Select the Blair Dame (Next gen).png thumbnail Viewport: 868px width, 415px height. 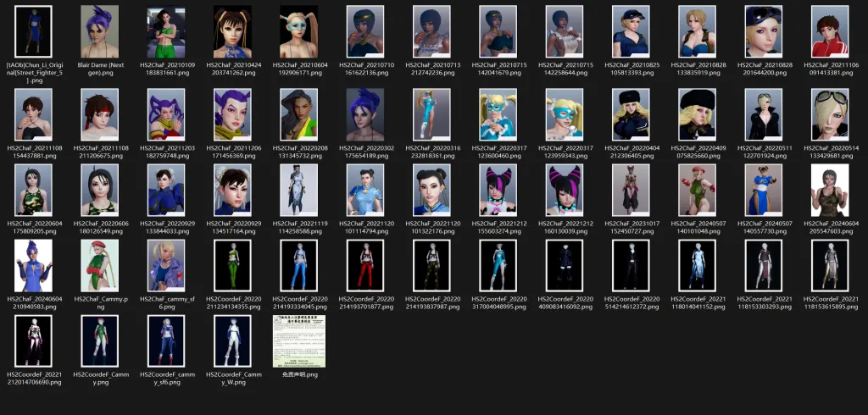[x=100, y=31]
